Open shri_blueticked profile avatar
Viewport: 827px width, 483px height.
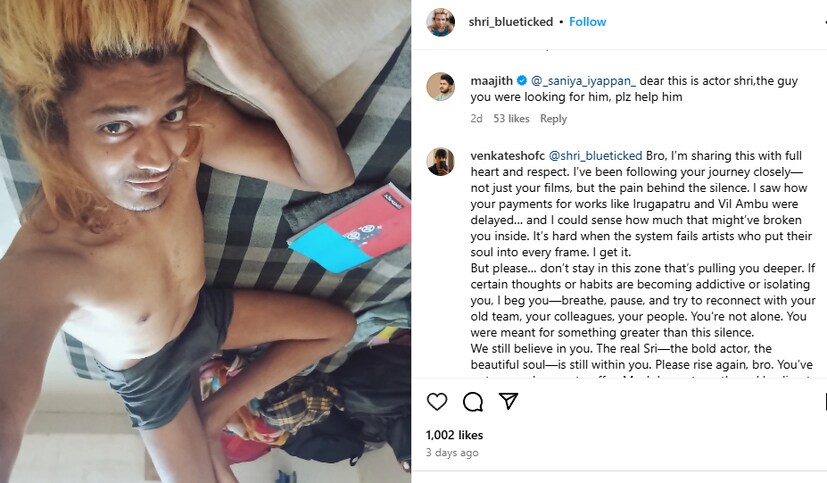click(x=440, y=22)
